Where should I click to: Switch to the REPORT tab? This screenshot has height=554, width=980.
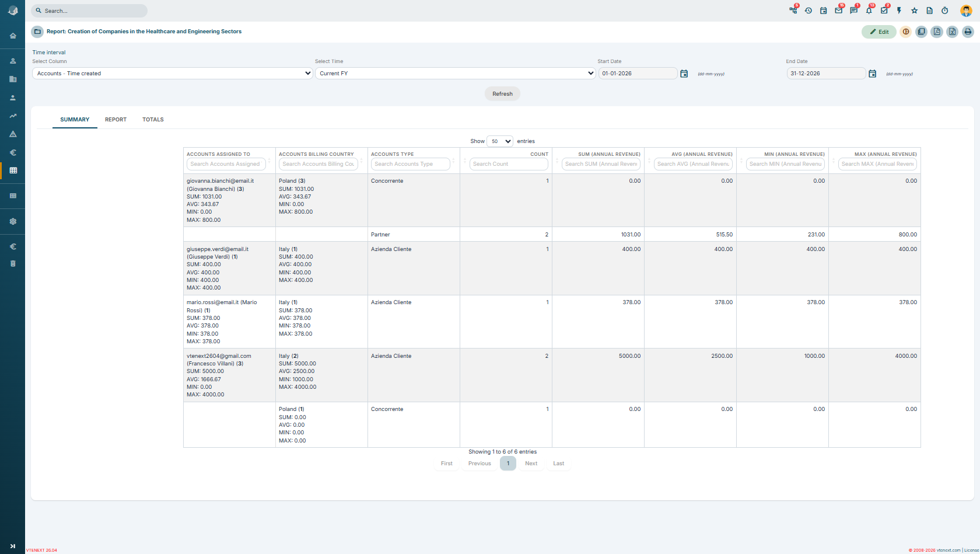click(x=116, y=120)
